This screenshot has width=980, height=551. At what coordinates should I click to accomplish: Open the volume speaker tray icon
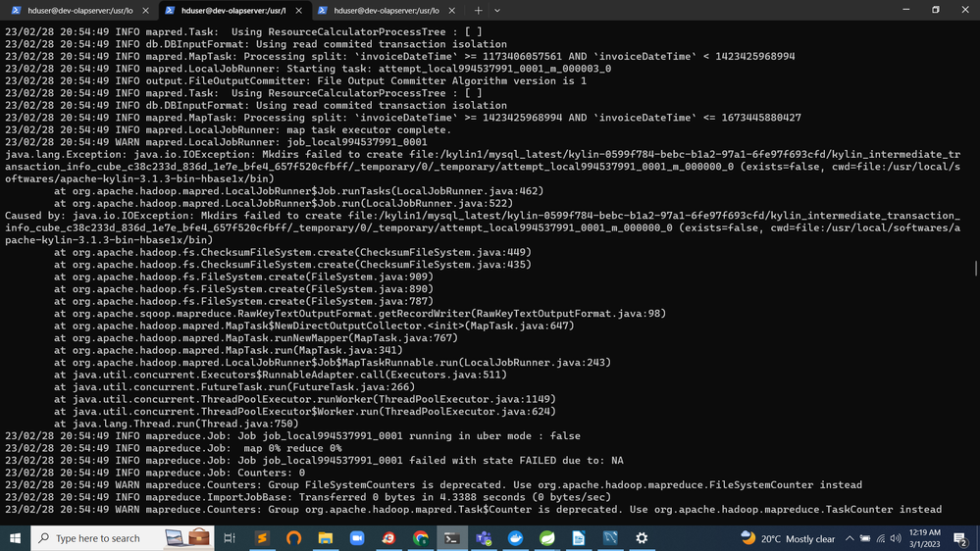[896, 538]
